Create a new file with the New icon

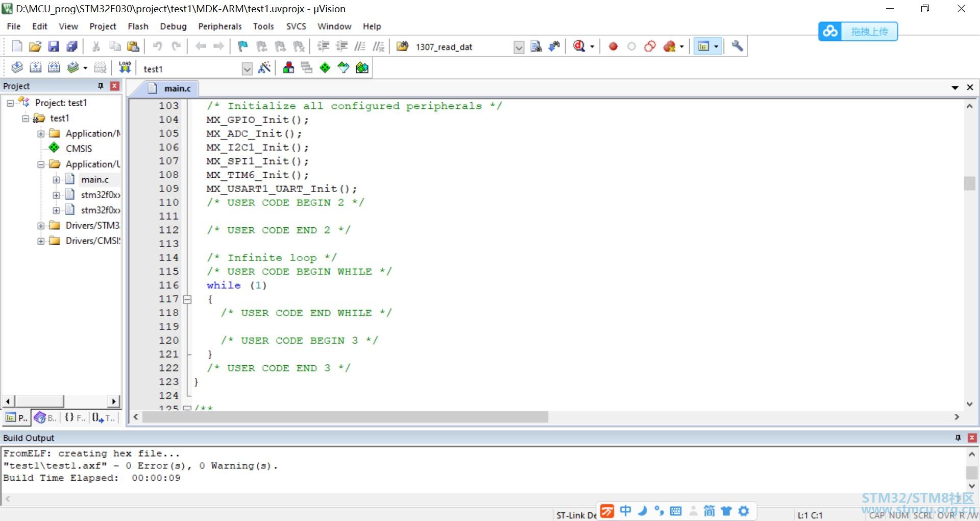point(17,46)
